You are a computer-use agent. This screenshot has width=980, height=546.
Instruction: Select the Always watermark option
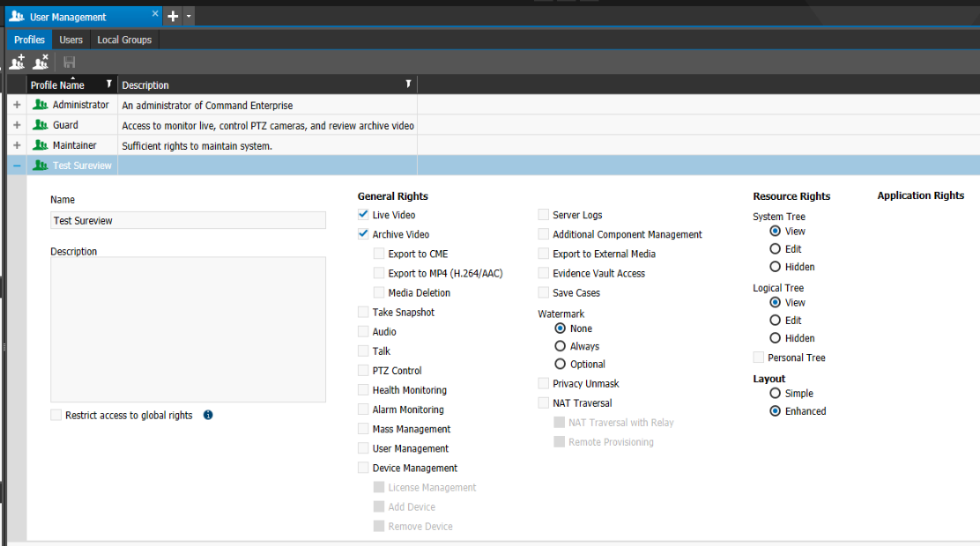(x=560, y=346)
